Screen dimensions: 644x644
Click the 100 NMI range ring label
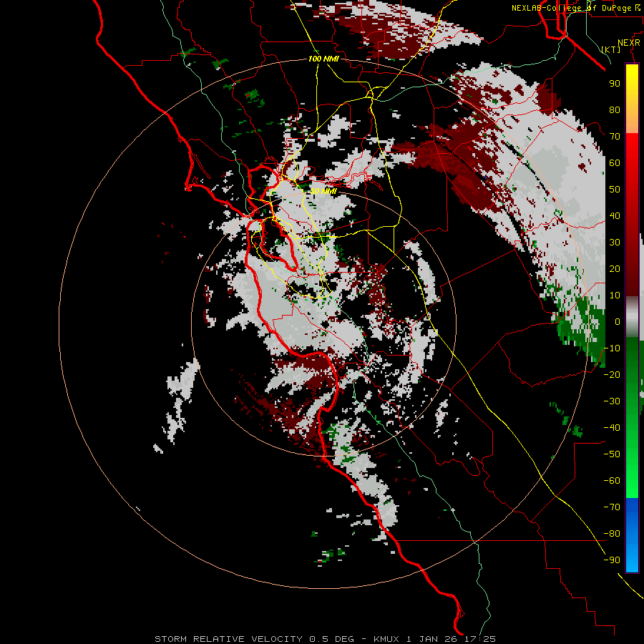[x=323, y=59]
